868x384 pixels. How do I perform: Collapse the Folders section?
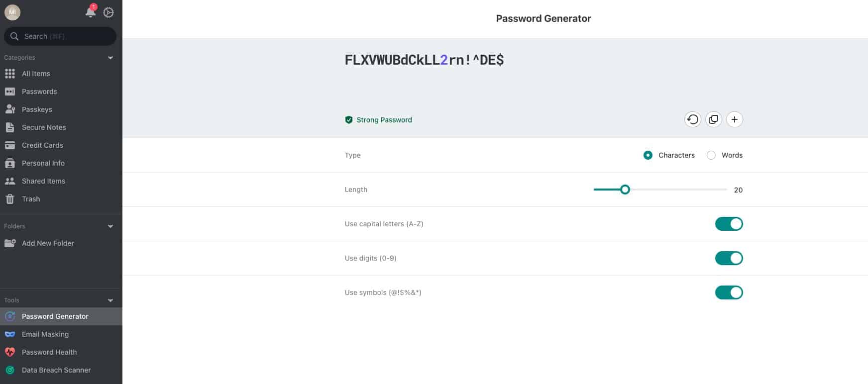[110, 226]
